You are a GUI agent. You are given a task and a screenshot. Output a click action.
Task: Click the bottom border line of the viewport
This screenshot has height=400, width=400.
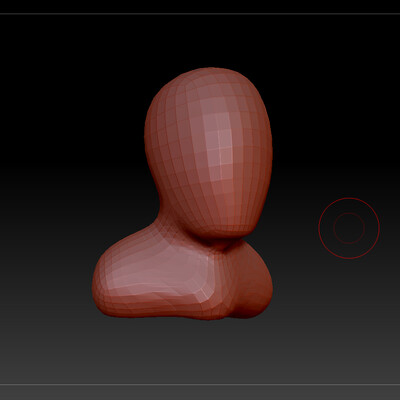(x=200, y=385)
